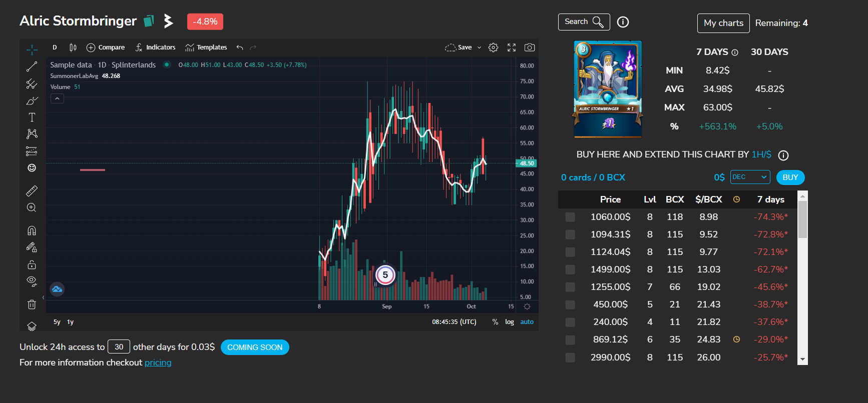Open the prediction and measurement tools

pyautogui.click(x=32, y=151)
